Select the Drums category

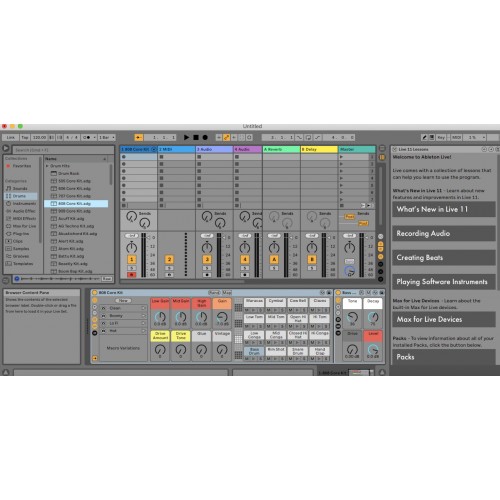pyautogui.click(x=20, y=196)
